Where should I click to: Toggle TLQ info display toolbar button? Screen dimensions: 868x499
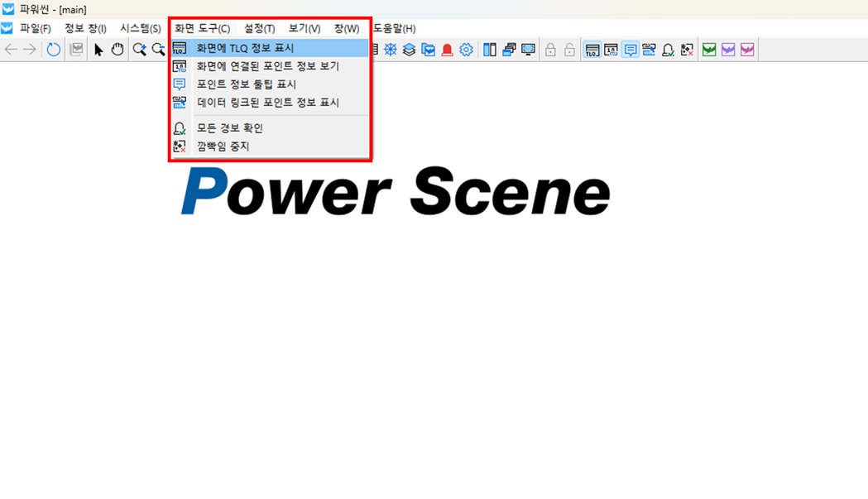click(x=592, y=50)
